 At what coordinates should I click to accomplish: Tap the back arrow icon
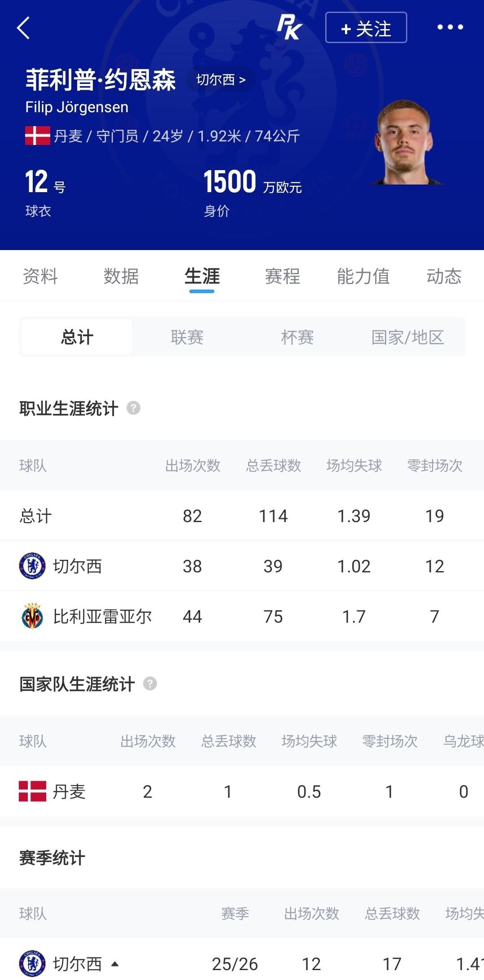tap(23, 28)
